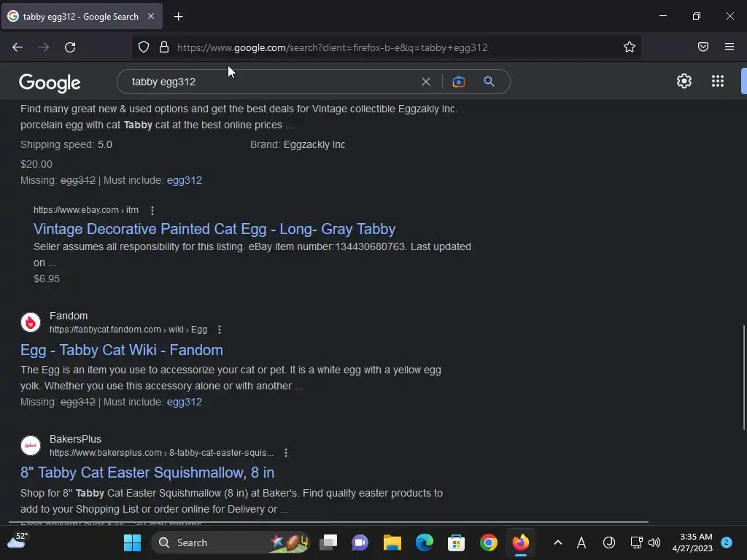Click the Firefox taskbar icon
Image resolution: width=747 pixels, height=560 pixels.
[520, 542]
